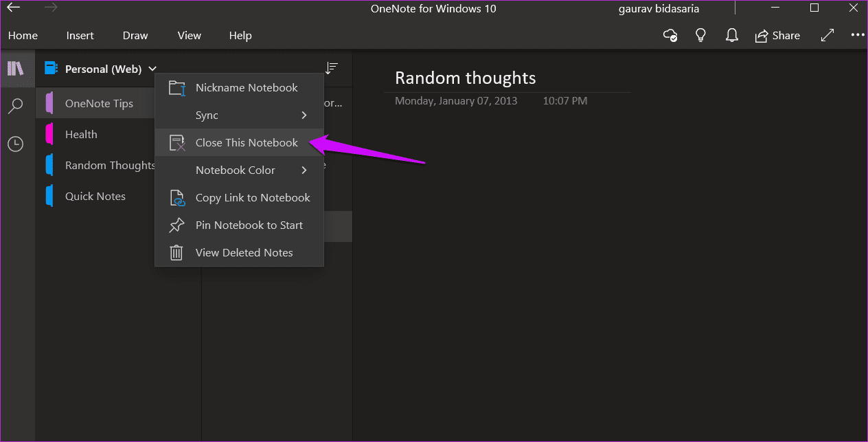Open the search magnifier in the sidebar

(x=15, y=106)
